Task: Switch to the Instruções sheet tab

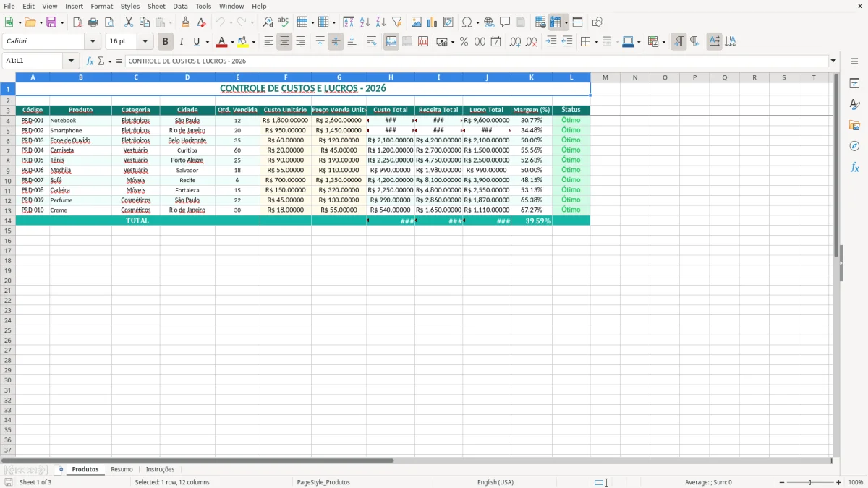Action: pyautogui.click(x=160, y=470)
